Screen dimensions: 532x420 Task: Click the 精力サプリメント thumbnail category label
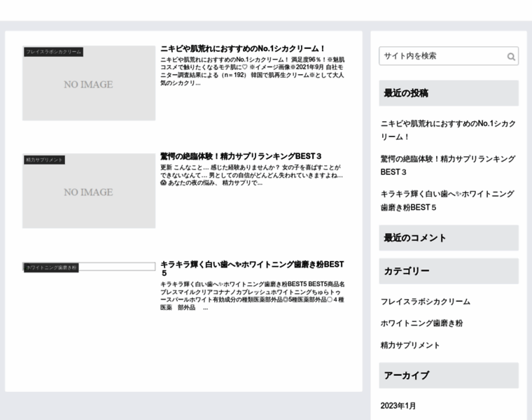click(44, 160)
